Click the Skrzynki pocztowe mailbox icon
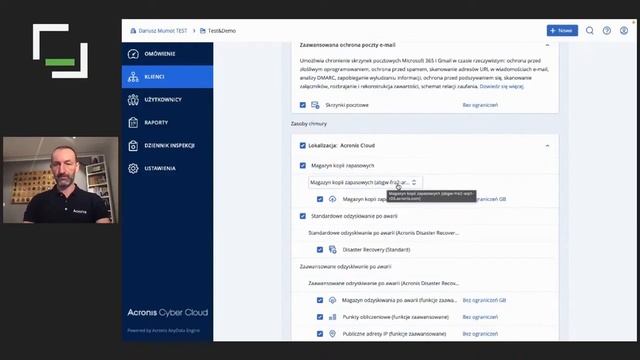Screen dimensions: 640x360 coord(315,105)
